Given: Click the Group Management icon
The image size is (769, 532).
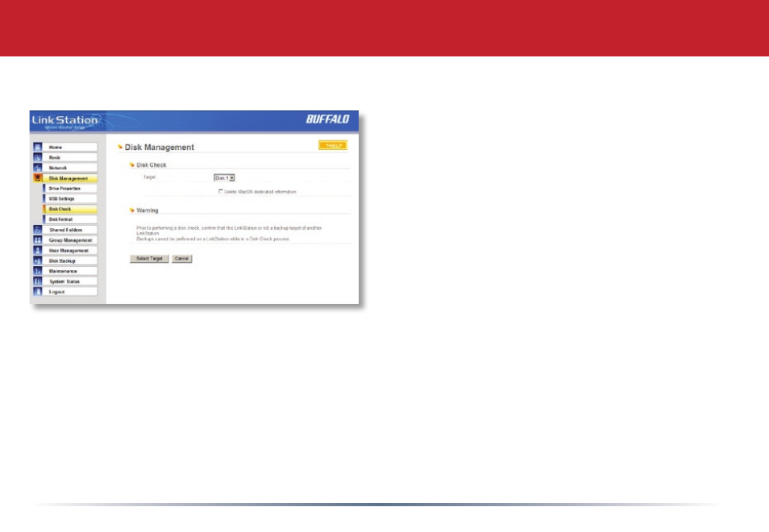Looking at the screenshot, I should [37, 239].
